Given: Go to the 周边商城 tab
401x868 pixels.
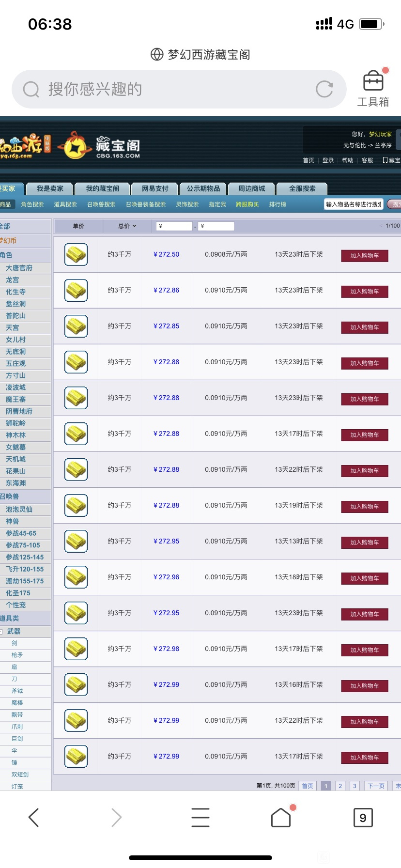Looking at the screenshot, I should click(x=252, y=189).
